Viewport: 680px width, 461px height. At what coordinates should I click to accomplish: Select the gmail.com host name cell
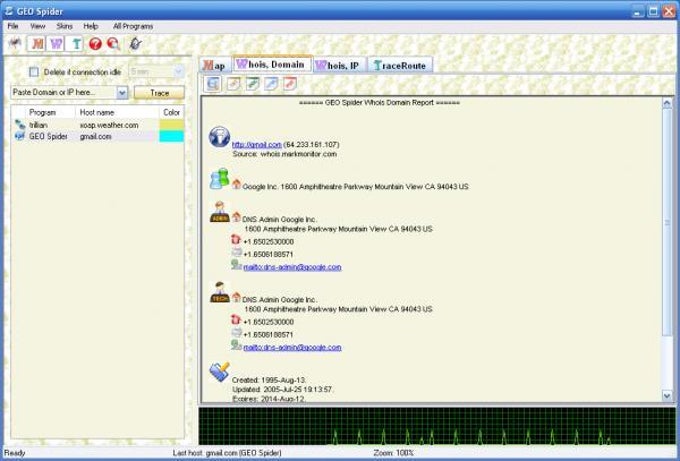[95, 136]
